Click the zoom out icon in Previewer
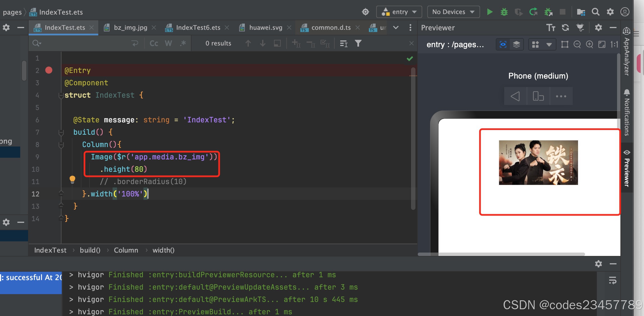The height and width of the screenshot is (316, 644). [x=577, y=44]
